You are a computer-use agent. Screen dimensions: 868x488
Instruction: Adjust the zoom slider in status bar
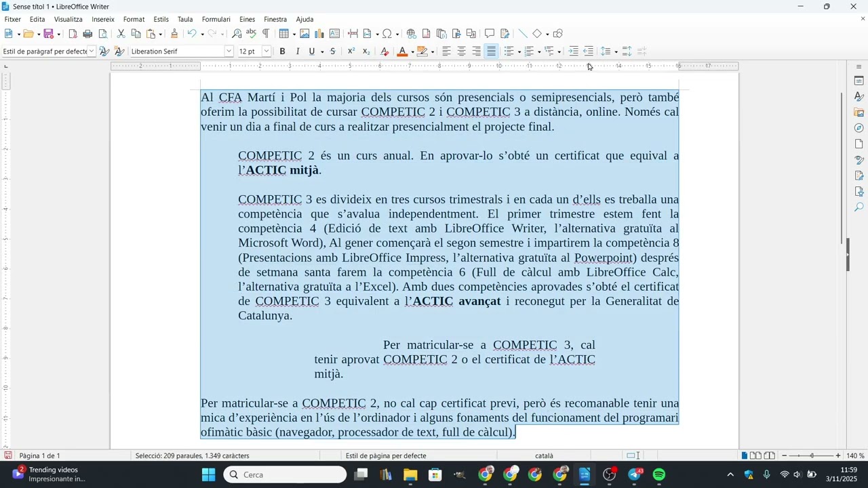pos(811,455)
